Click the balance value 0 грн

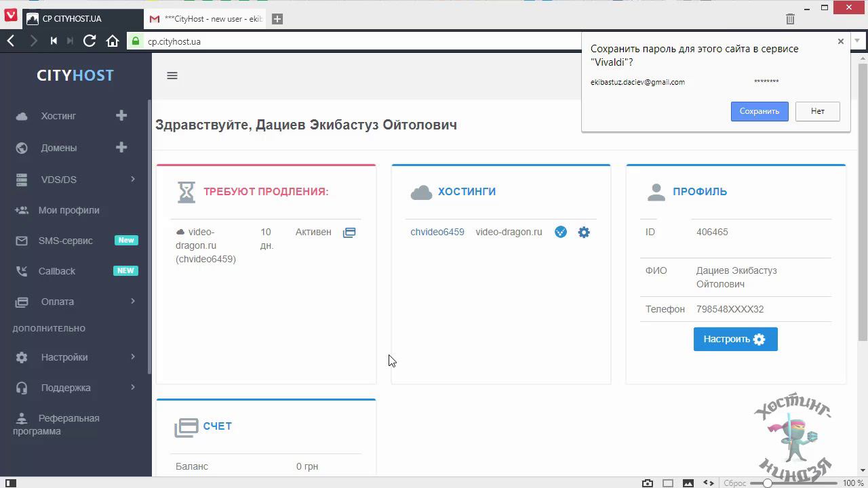[307, 466]
